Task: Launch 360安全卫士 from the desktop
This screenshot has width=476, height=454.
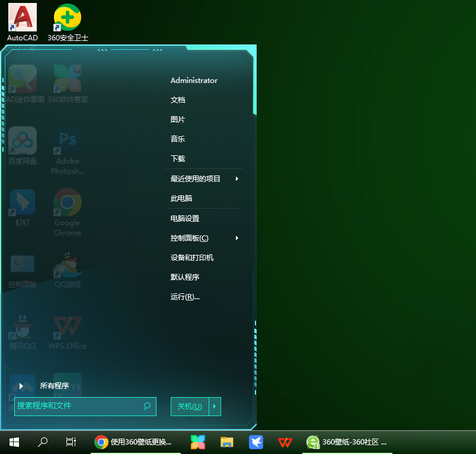Action: [x=67, y=18]
